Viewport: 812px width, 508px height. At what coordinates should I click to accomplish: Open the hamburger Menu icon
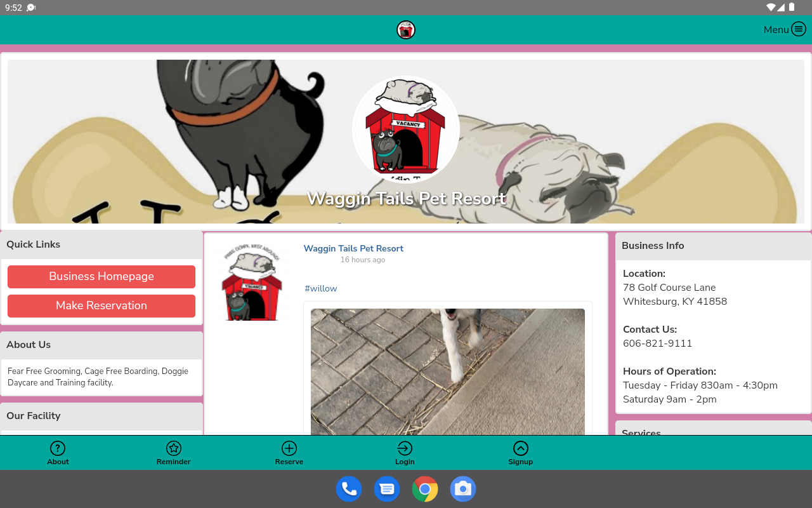tap(798, 29)
